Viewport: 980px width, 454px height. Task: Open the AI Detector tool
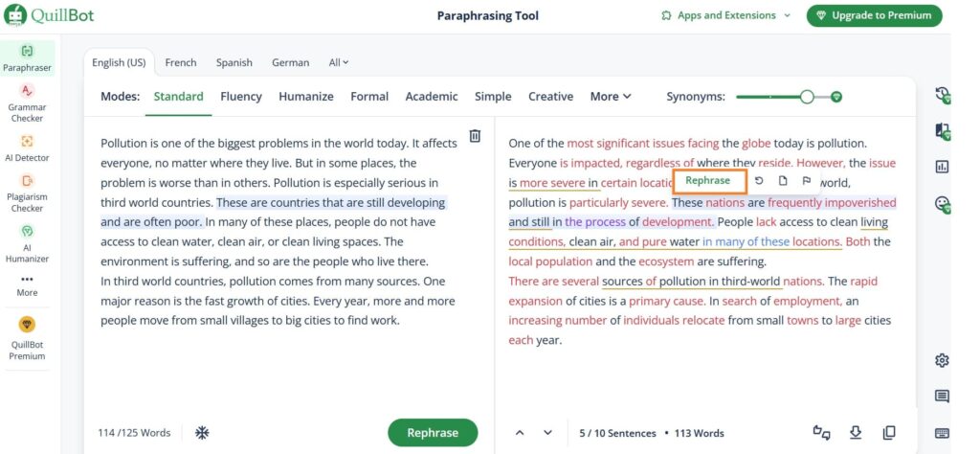(27, 148)
